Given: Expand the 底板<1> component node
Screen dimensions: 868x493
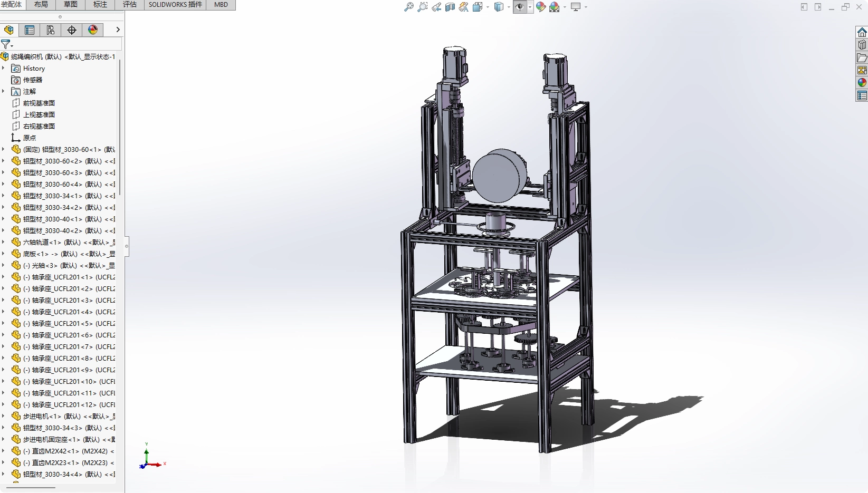Looking at the screenshot, I should (4, 254).
